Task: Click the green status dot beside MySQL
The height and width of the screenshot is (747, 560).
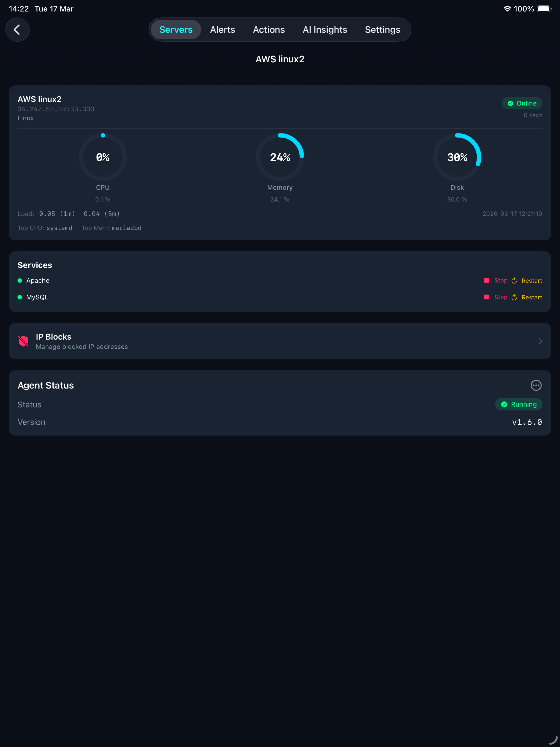Action: pyautogui.click(x=20, y=297)
